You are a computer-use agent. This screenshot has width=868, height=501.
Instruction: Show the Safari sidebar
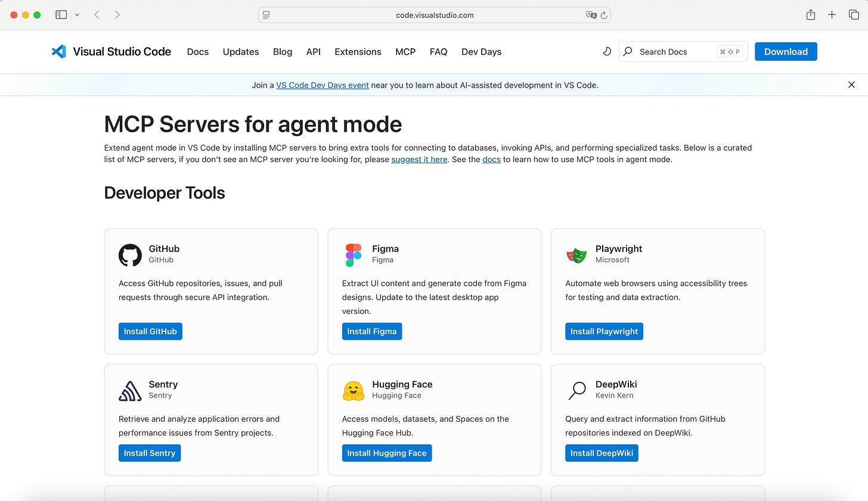pyautogui.click(x=61, y=15)
